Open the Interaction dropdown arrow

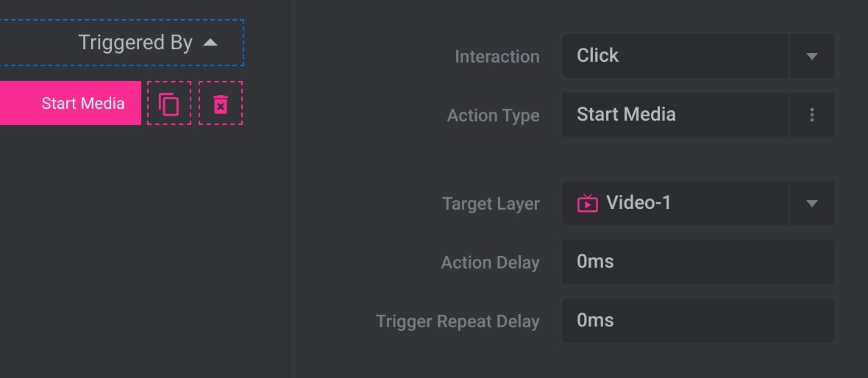click(811, 56)
